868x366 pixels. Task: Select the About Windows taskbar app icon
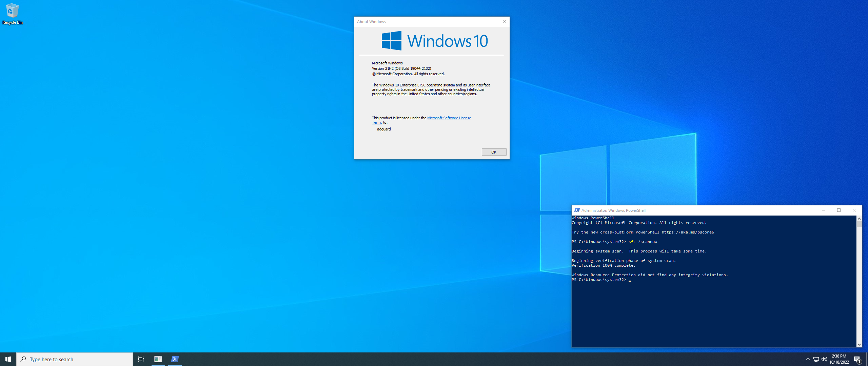tap(158, 359)
